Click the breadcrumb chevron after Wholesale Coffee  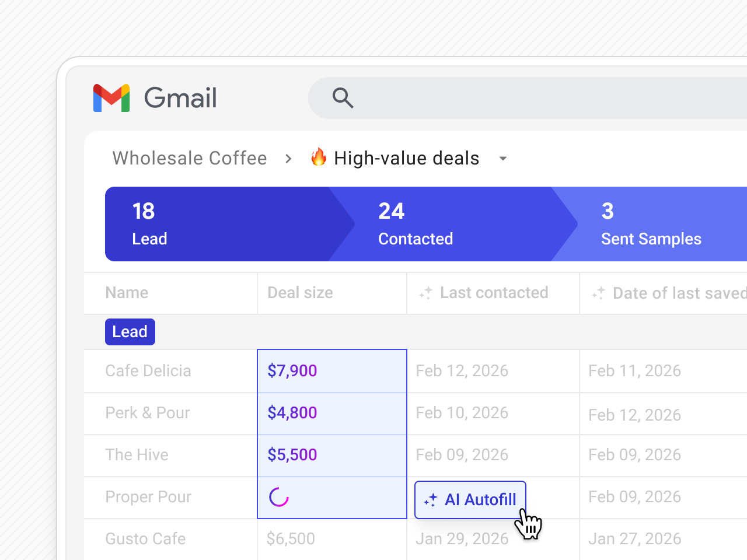(288, 159)
